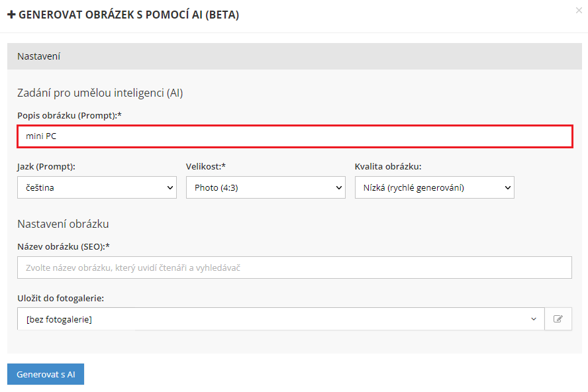Click into the Název obrázku (SEO) field
The height and width of the screenshot is (392, 588).
click(295, 268)
